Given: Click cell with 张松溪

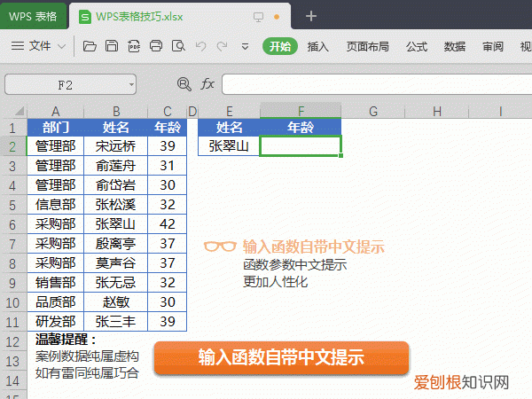Looking at the screenshot, I should pyautogui.click(x=115, y=205).
